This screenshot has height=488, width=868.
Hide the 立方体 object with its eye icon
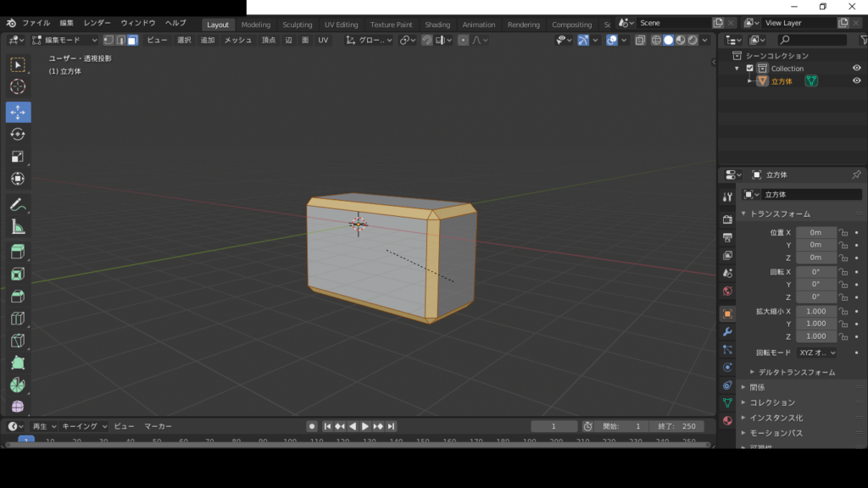pyautogui.click(x=856, y=81)
